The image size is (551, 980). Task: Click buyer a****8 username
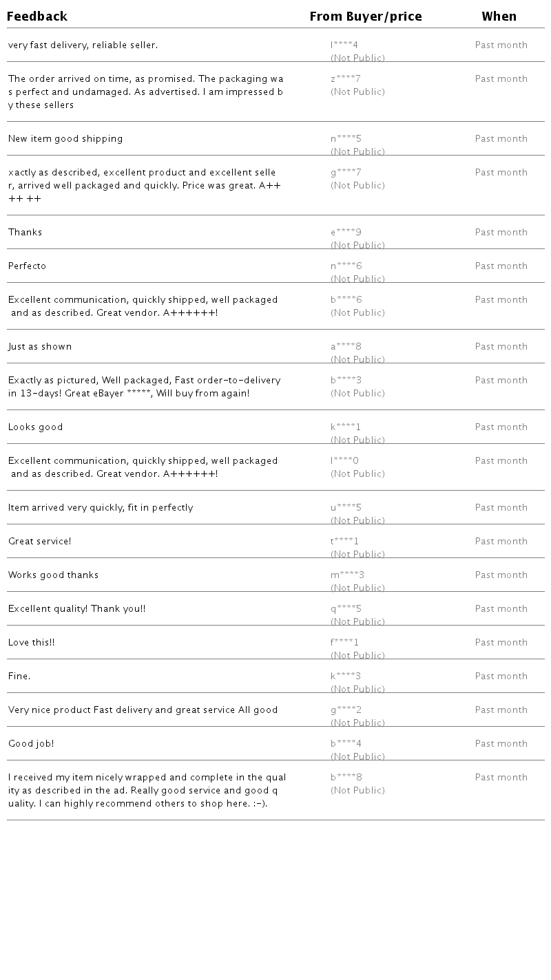coord(346,347)
